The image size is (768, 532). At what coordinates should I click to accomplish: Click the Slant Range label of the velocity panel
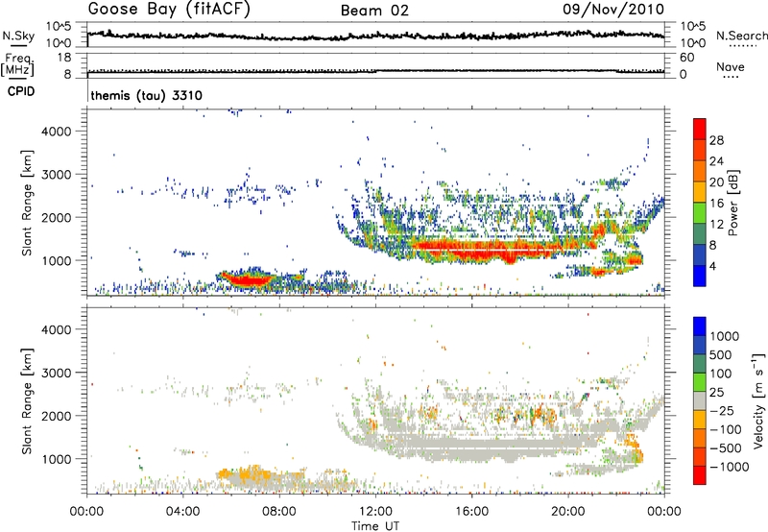click(27, 401)
